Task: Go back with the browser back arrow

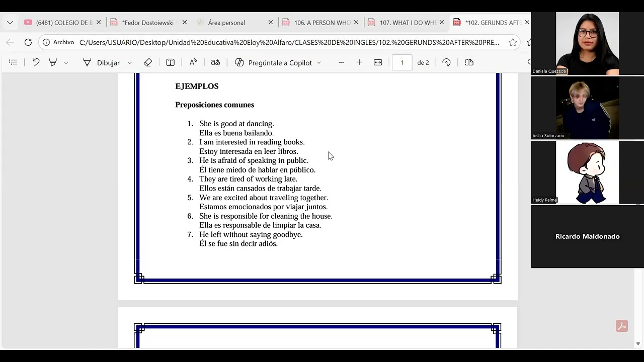Action: pos(10,42)
